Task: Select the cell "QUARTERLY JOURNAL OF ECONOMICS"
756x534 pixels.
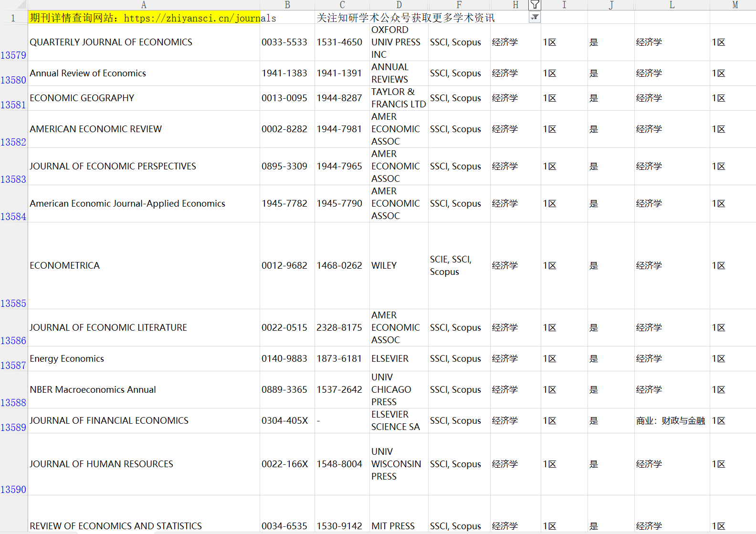Action: click(x=144, y=42)
